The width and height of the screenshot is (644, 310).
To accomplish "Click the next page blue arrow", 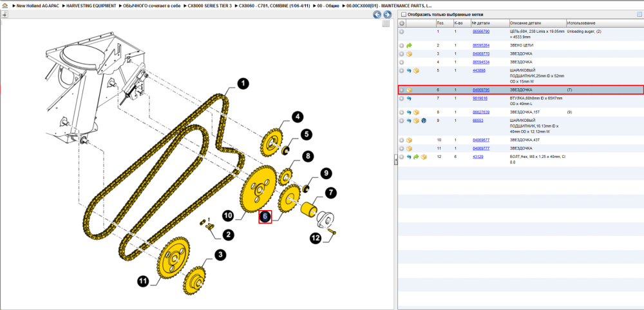I will (x=387, y=15).
